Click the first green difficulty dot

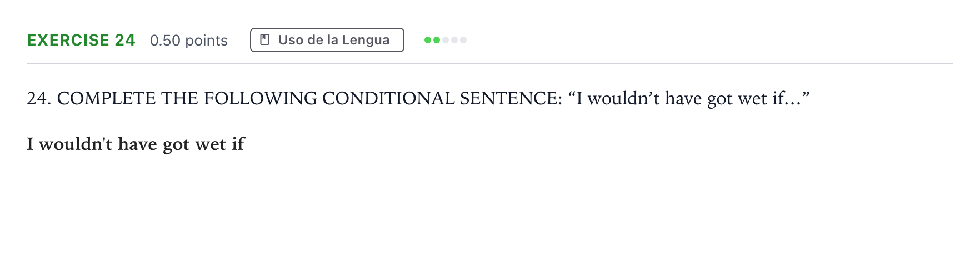pyautogui.click(x=428, y=40)
